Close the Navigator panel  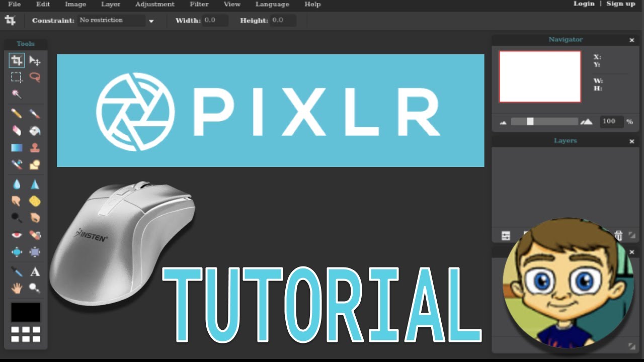[x=632, y=40]
